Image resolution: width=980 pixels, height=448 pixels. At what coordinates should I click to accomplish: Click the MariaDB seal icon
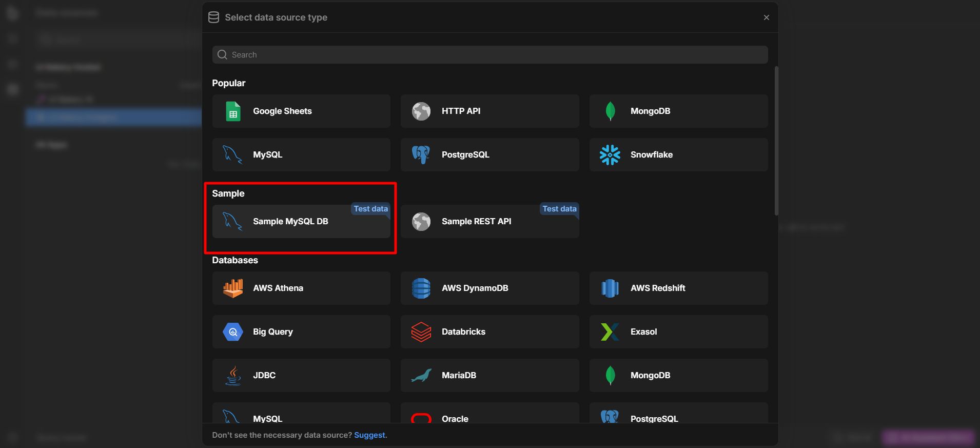421,376
